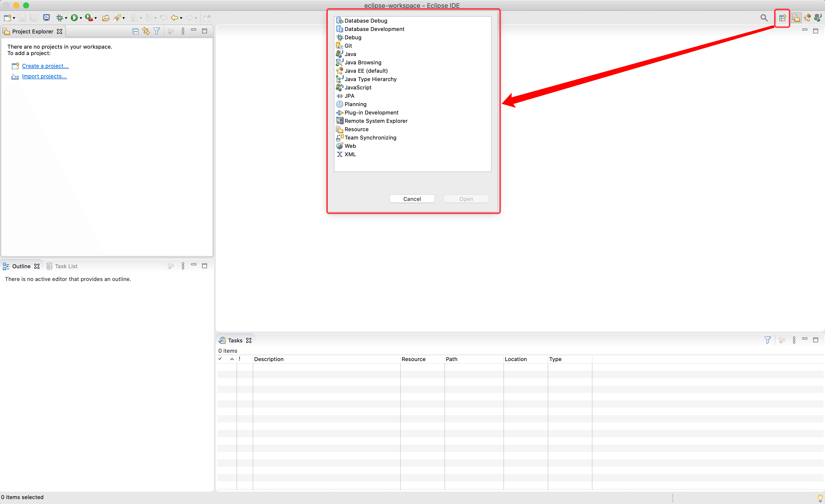825x504 pixels.
Task: Expand the New wizard dropdown arrow
Action: [x=14, y=18]
